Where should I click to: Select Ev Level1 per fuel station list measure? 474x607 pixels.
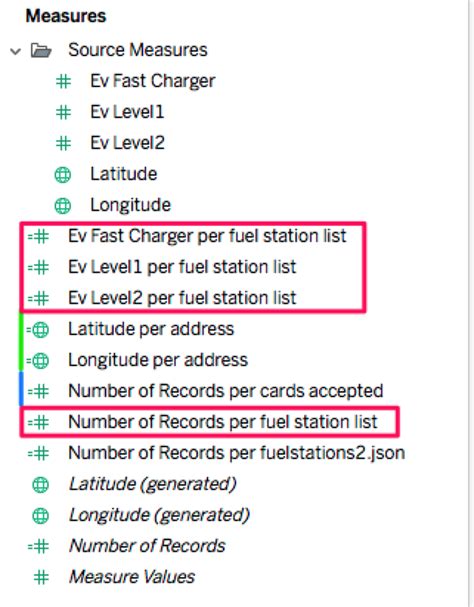(x=182, y=267)
